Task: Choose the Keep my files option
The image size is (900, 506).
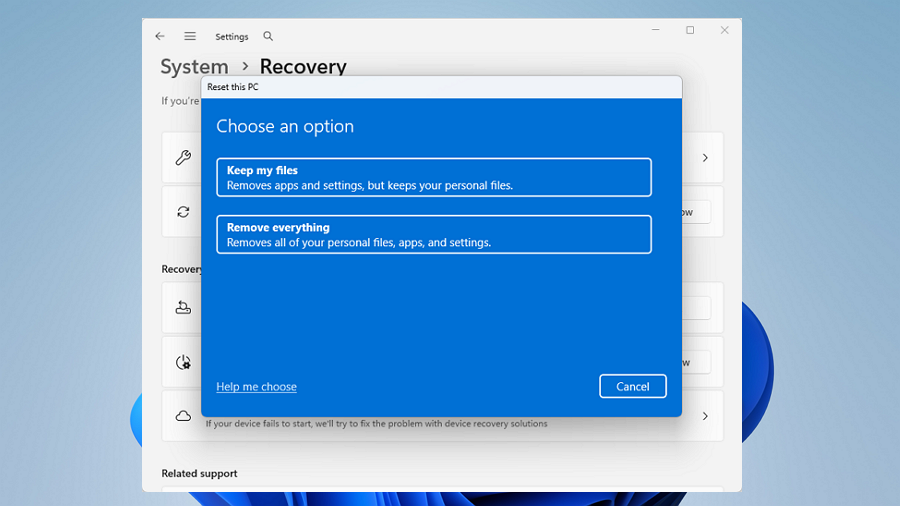Action: point(433,178)
